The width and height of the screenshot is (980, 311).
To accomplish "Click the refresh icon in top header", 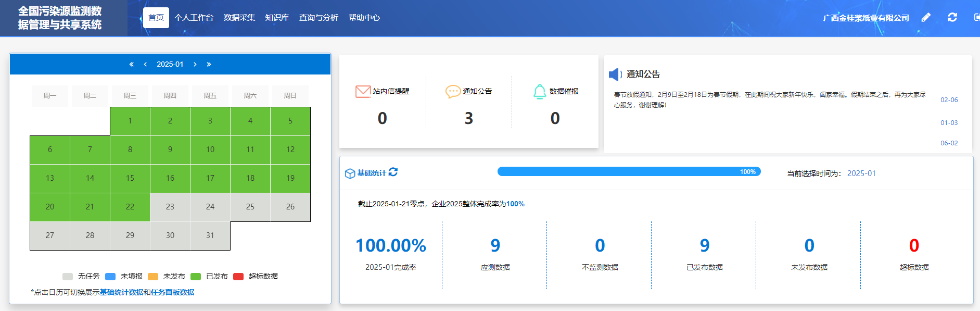I will 952,18.
